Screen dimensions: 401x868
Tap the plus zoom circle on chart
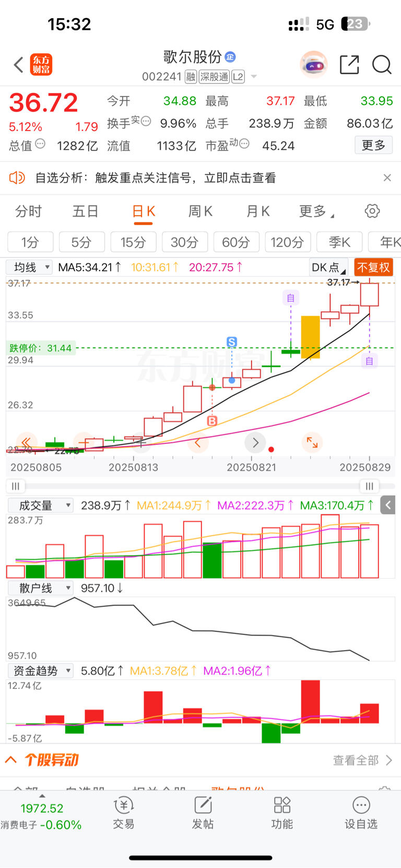click(x=140, y=442)
